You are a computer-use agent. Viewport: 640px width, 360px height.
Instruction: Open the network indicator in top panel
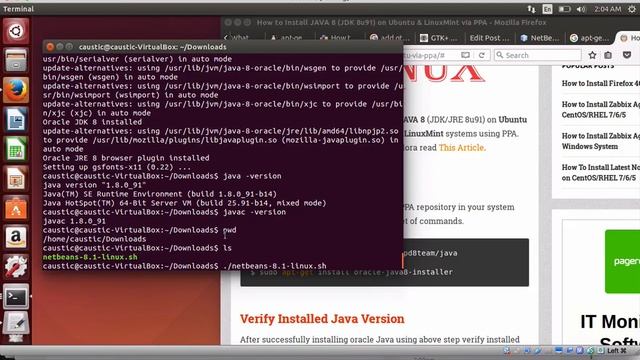[x=531, y=9]
